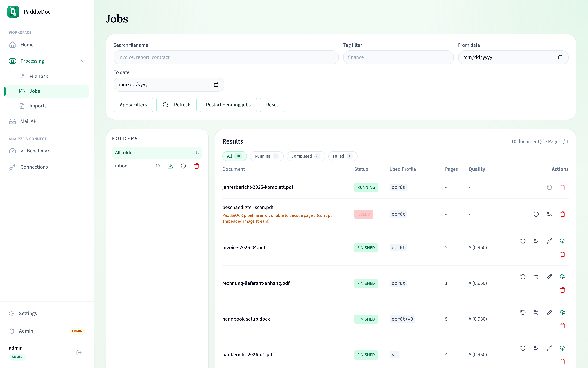Open Connections page
The image size is (588, 368).
(47, 167)
